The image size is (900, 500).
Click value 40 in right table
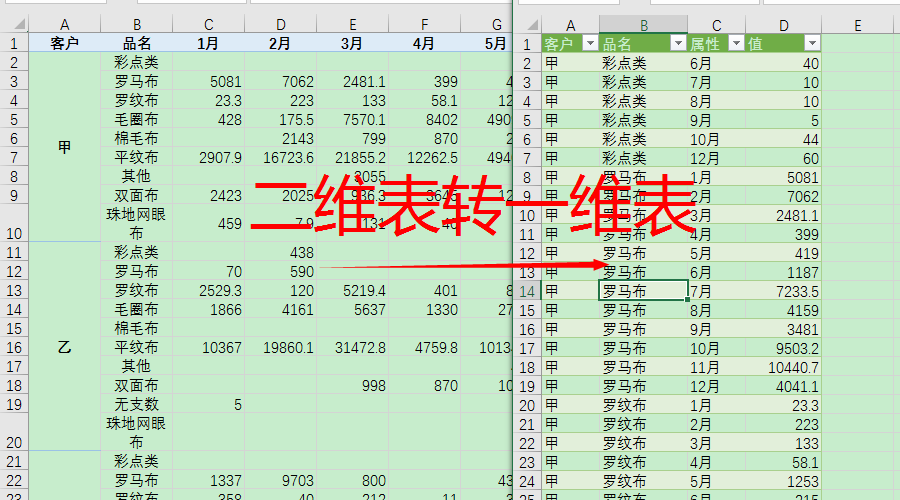(783, 63)
